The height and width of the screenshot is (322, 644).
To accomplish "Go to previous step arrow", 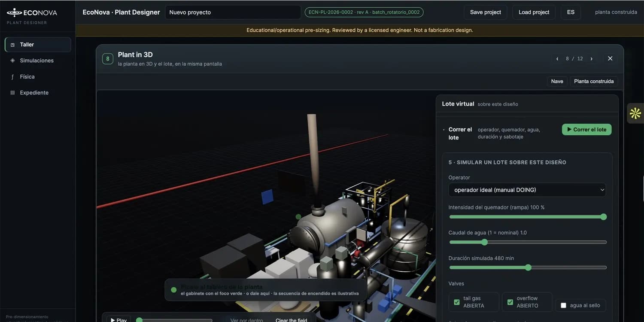I will 557,59.
